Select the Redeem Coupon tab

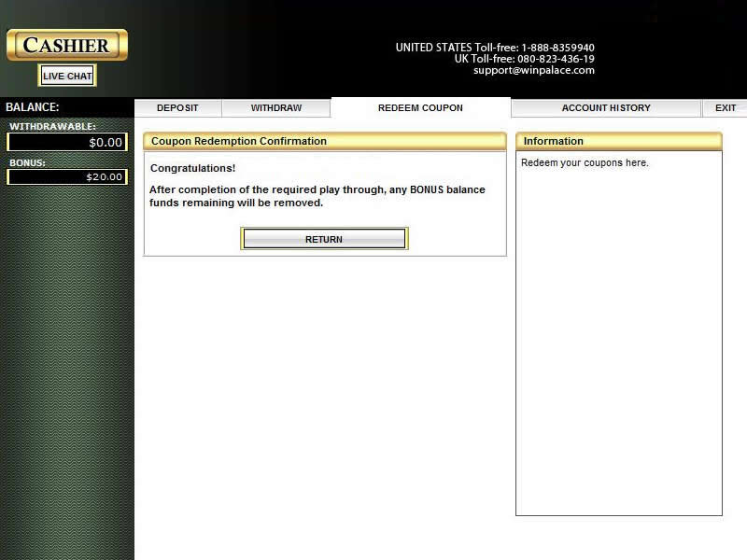[421, 107]
